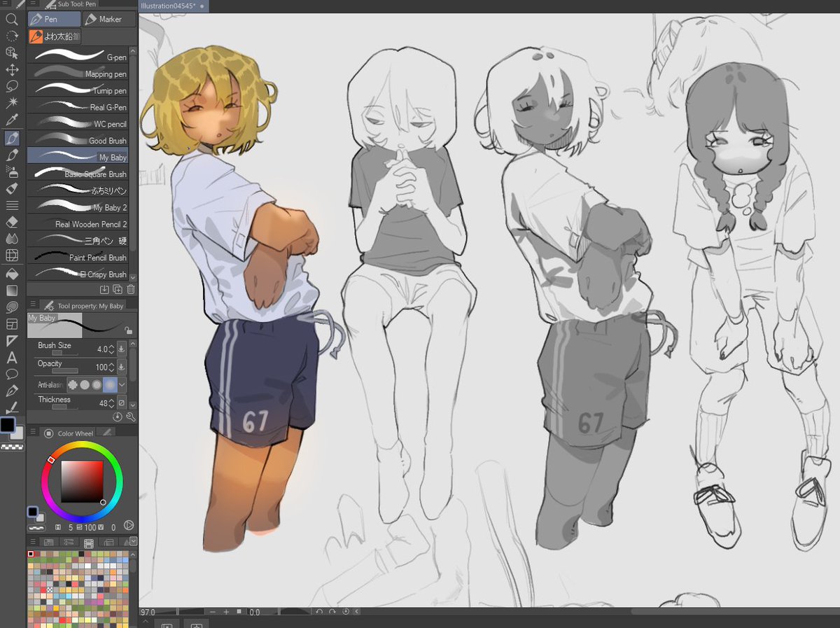Choose Real G-Pen brush
Image resolution: width=840 pixels, height=628 pixels.
(78, 106)
